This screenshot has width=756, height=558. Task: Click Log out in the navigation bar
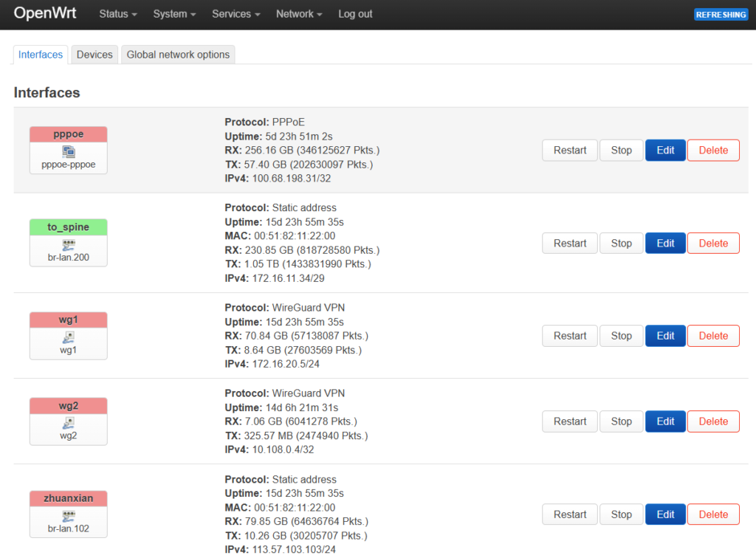pos(355,14)
